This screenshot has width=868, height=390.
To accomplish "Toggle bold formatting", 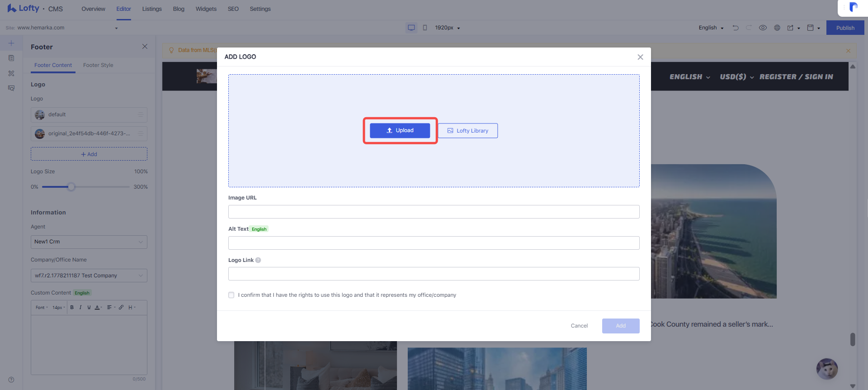I will pos(72,308).
